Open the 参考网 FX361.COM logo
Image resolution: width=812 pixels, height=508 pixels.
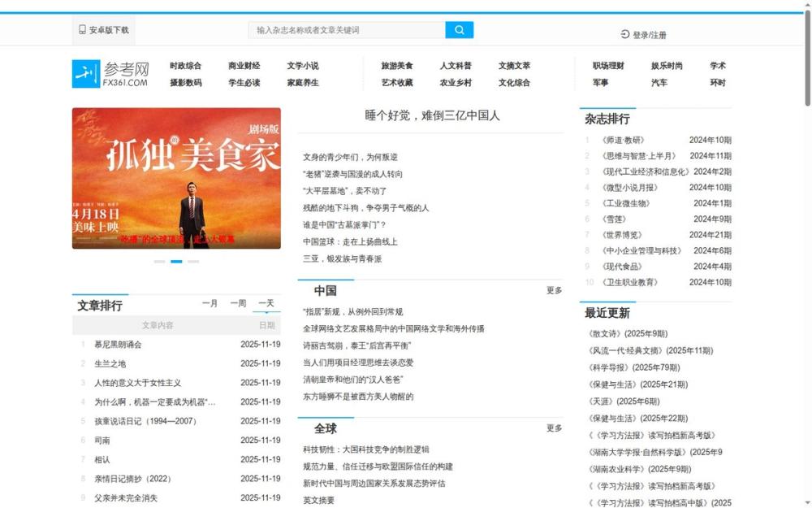(110, 74)
